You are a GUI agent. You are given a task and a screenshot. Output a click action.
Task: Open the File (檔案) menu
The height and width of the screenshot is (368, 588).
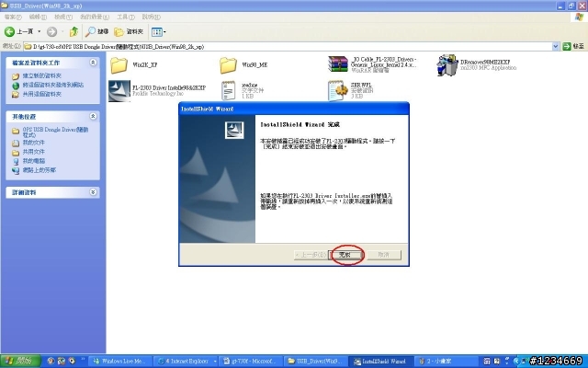tap(13, 17)
